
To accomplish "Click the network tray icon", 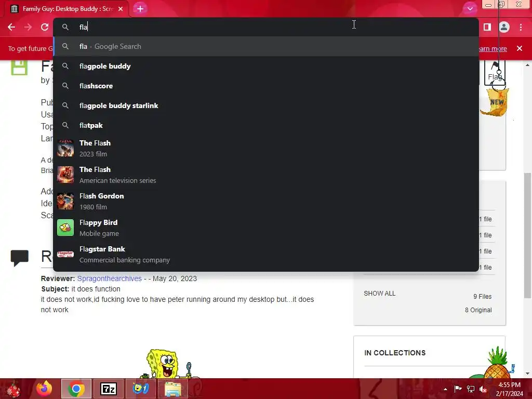I will [471, 389].
